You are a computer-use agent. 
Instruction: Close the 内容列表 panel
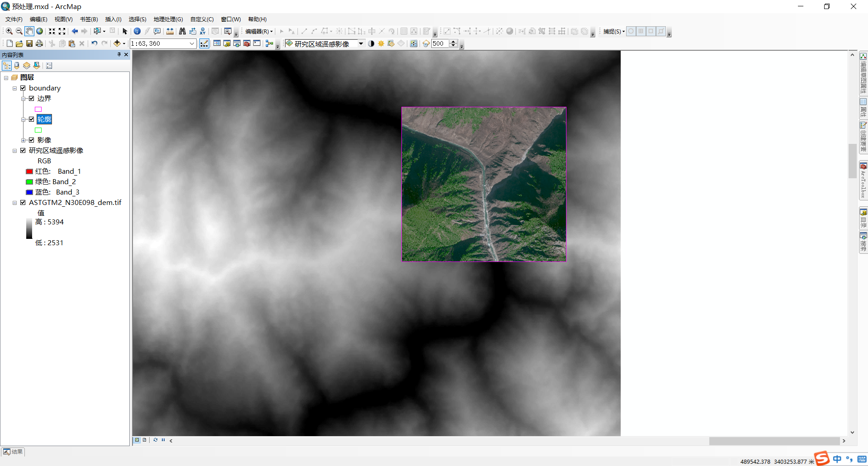[x=126, y=55]
